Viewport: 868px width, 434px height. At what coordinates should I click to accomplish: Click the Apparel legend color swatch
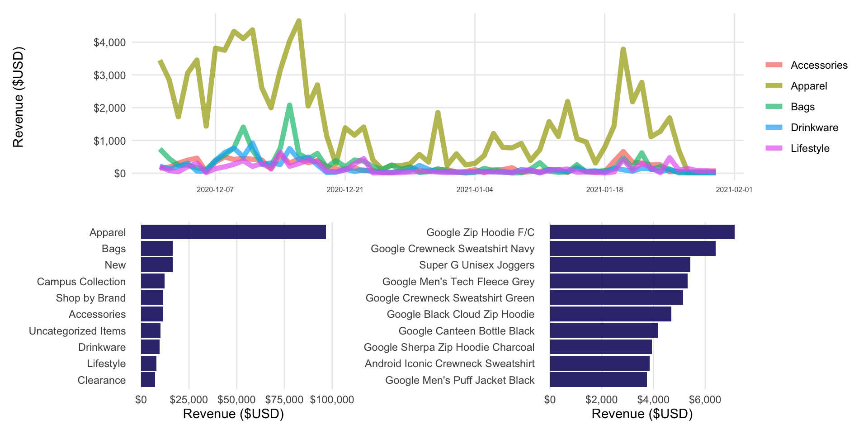(x=774, y=86)
